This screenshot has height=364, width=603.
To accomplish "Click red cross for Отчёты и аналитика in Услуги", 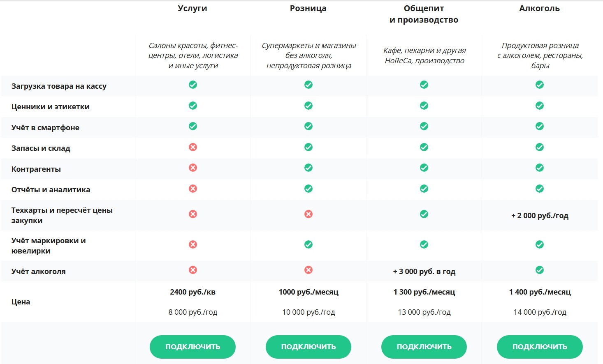I will [x=193, y=189].
